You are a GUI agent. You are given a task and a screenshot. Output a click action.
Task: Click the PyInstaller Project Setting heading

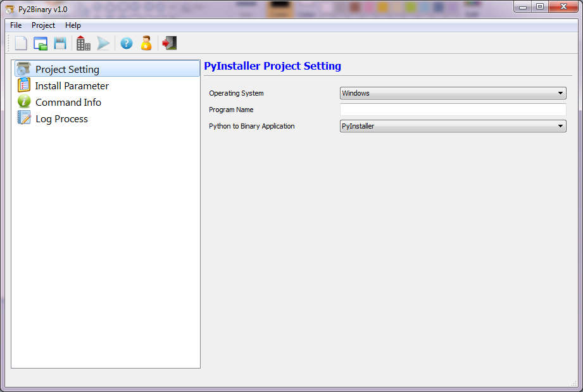click(272, 66)
